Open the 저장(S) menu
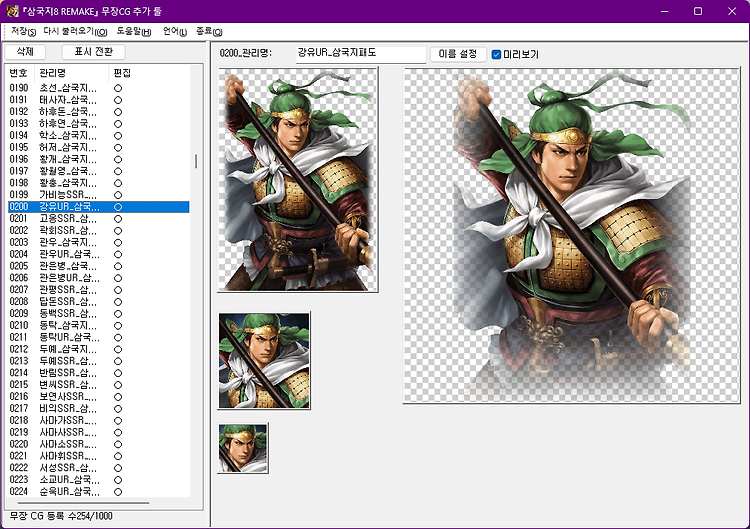 (x=23, y=32)
